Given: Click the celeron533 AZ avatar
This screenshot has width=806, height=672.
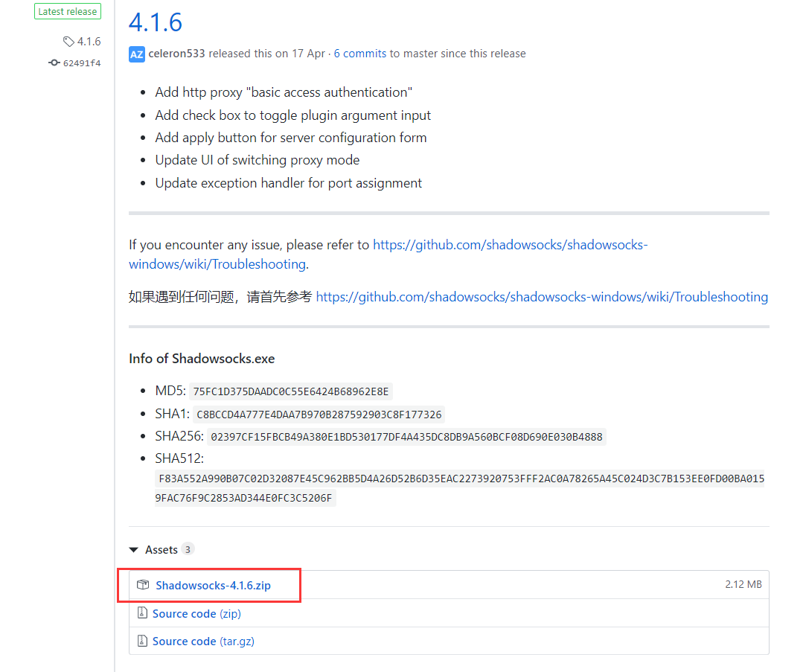Looking at the screenshot, I should (137, 54).
